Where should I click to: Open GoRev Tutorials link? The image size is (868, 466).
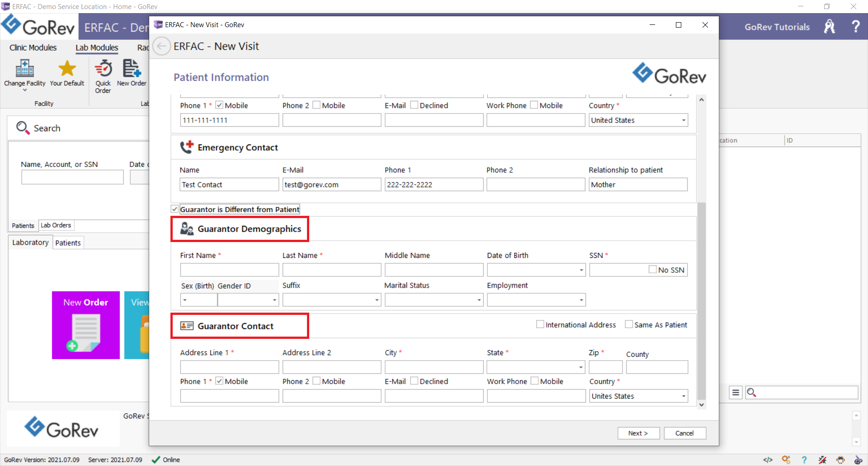pyautogui.click(x=777, y=27)
